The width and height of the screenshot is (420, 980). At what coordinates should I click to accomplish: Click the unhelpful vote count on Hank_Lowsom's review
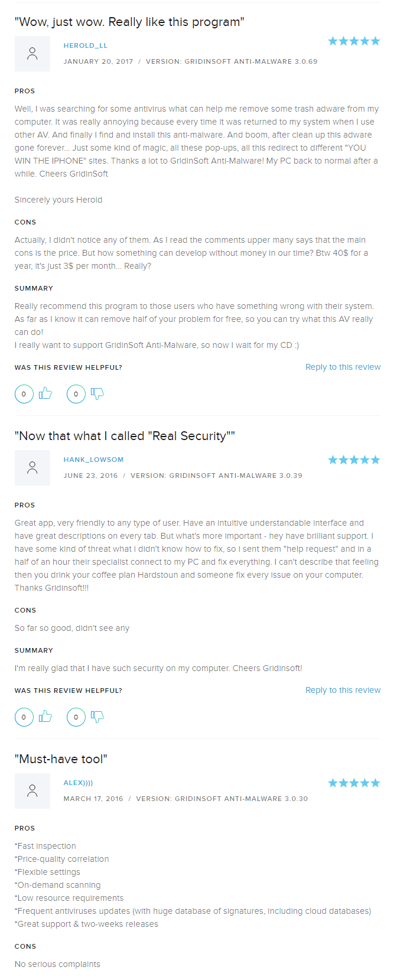[x=76, y=717]
